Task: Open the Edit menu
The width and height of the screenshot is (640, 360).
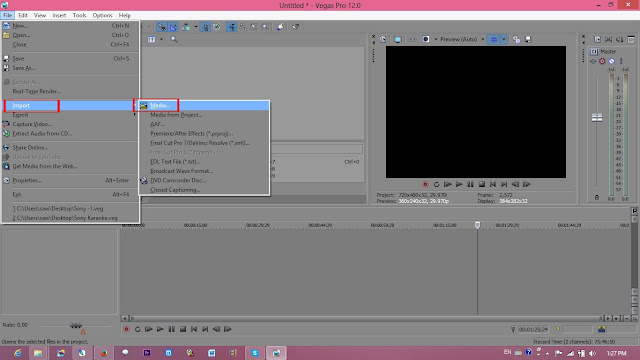Action: 23,15
